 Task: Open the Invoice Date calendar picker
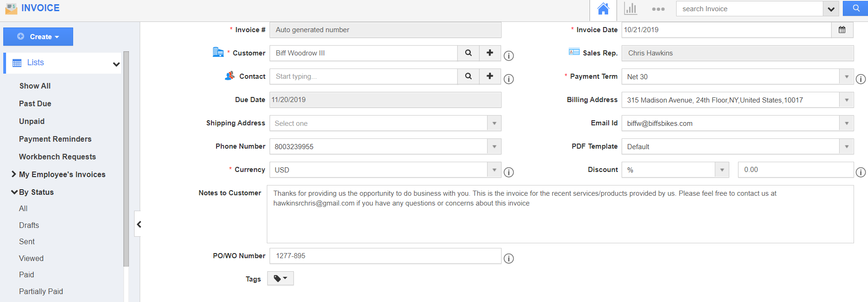tap(842, 30)
